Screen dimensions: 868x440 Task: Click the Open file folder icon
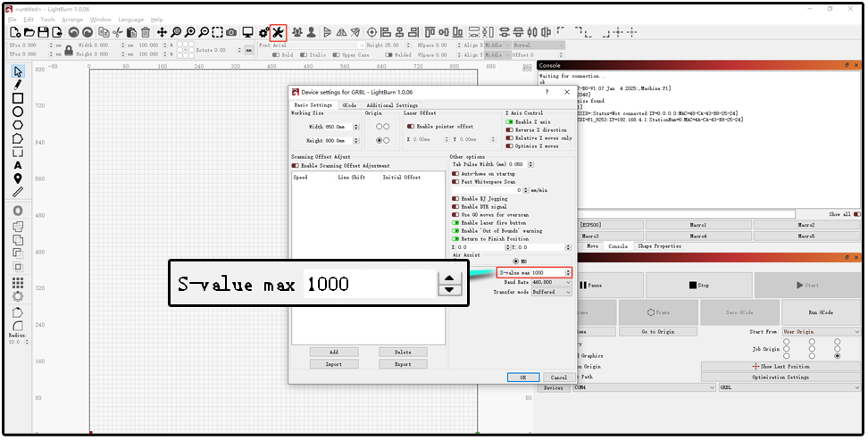[29, 33]
